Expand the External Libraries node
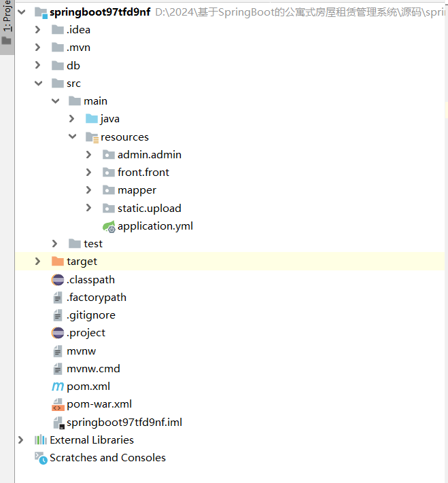Screen dimensions: 448x483 21,440
